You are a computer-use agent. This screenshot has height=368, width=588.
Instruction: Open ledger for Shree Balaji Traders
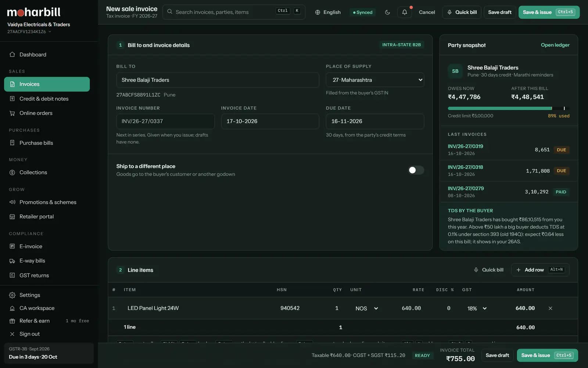(x=555, y=45)
